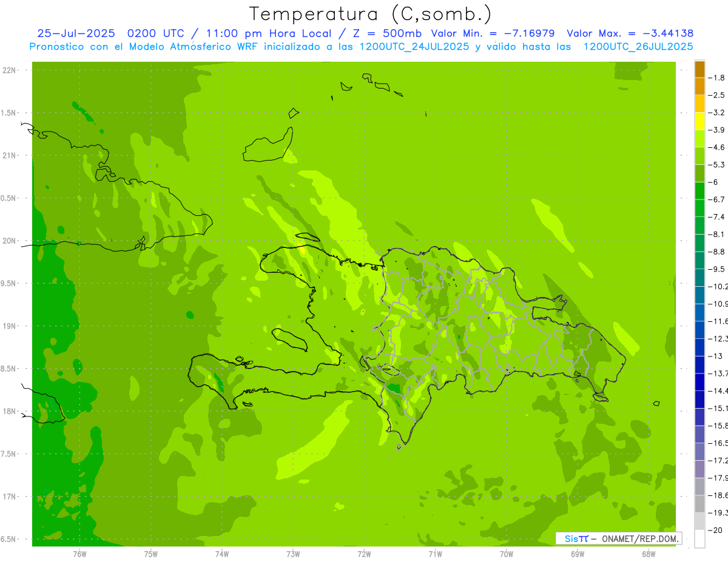Click the "68W" longitude label

649,554
